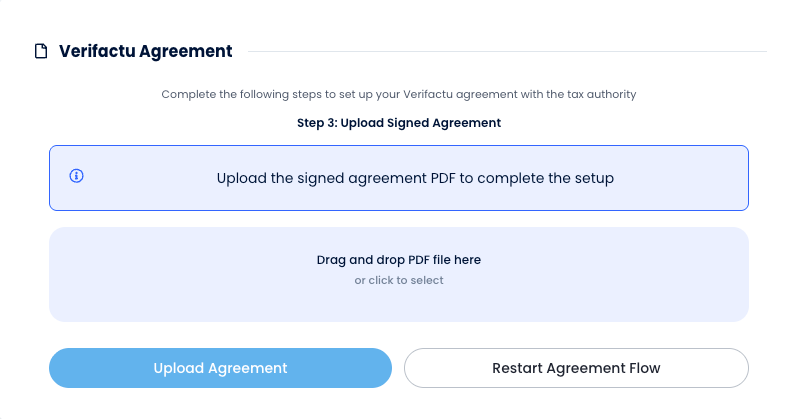
Task: Click the "Upload the signed agreement PDF" banner message
Action: point(414,179)
